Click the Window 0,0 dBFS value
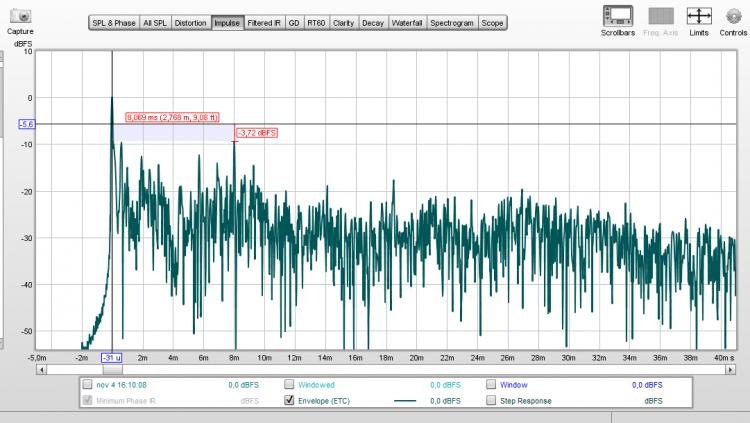750x423 pixels. point(647,385)
